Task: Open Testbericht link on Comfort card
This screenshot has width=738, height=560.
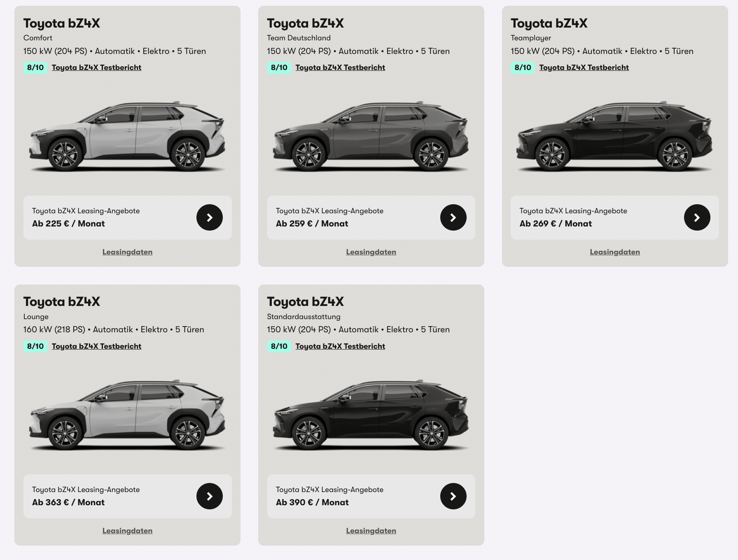Action: pyautogui.click(x=96, y=68)
